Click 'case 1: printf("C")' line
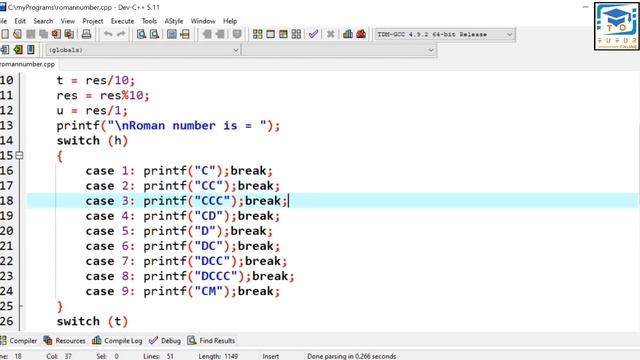The width and height of the screenshot is (640, 360). [179, 171]
